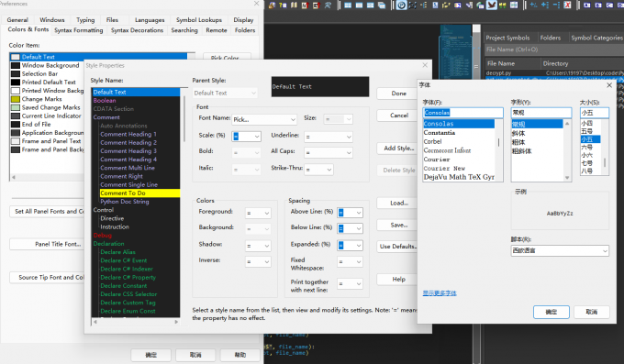This screenshot has width=624, height=364.
Task: Click the question mark help toolbar icon
Action: tap(283, 6)
